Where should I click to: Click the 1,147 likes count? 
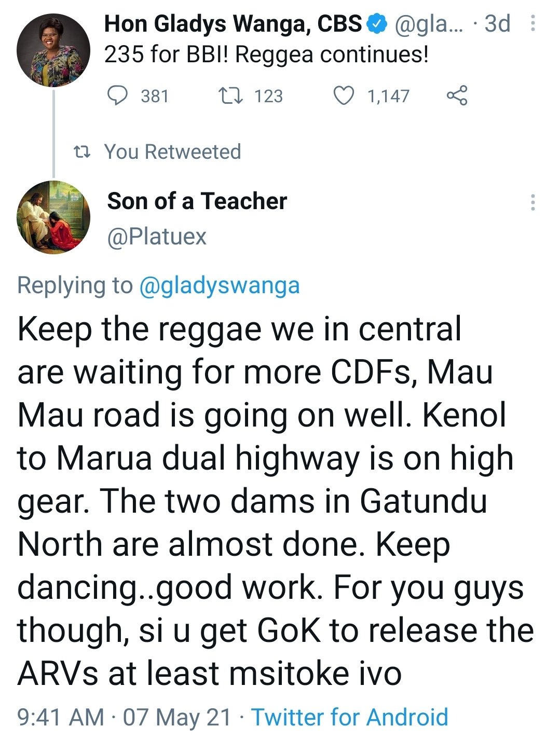click(x=388, y=96)
